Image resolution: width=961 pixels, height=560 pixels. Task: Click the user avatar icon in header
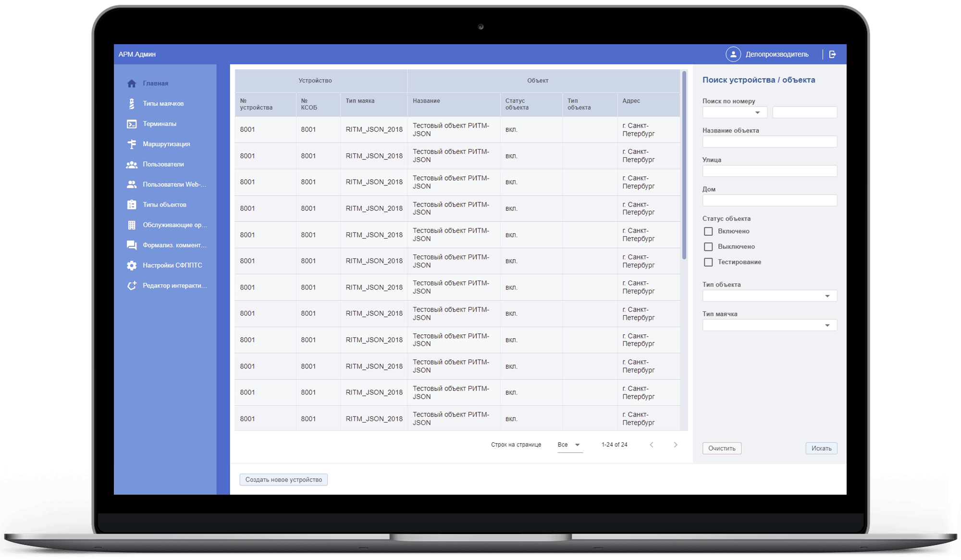click(733, 54)
